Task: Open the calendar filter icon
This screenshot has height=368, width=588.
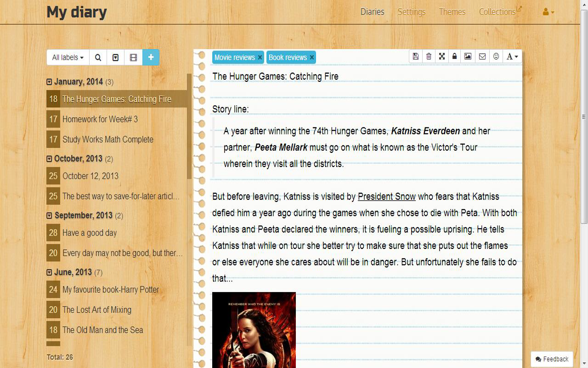Action: point(115,57)
